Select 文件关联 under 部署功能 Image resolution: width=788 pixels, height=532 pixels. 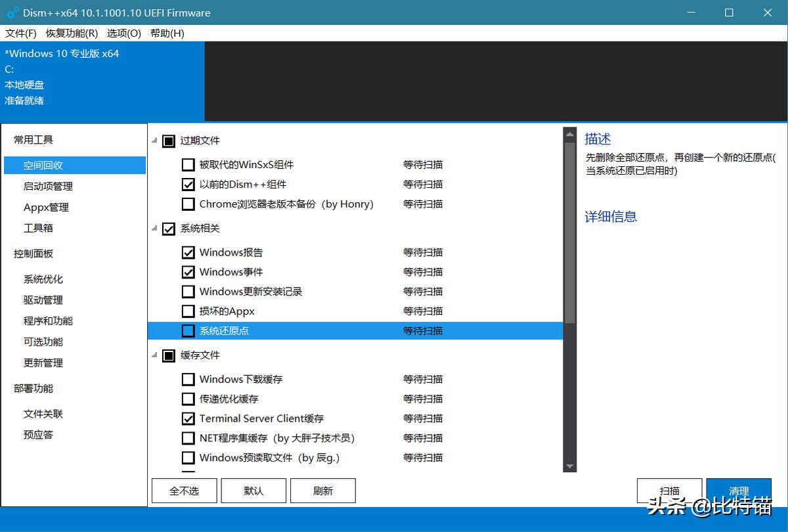43,414
